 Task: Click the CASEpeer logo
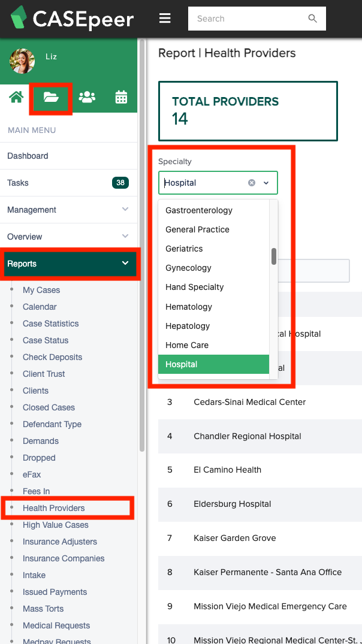tap(72, 19)
